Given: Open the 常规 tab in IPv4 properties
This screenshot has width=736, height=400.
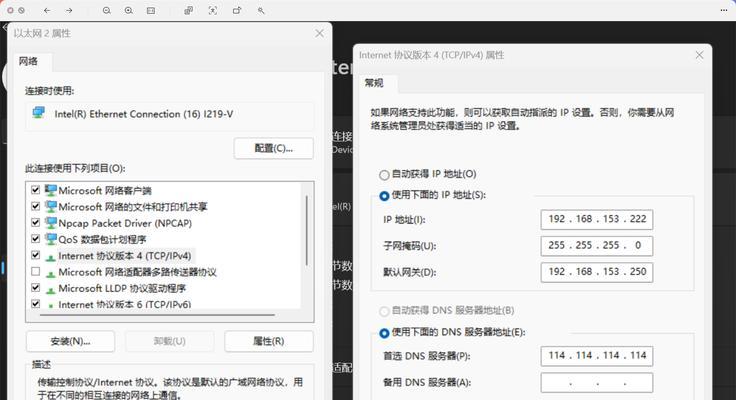Looking at the screenshot, I should pos(374,83).
